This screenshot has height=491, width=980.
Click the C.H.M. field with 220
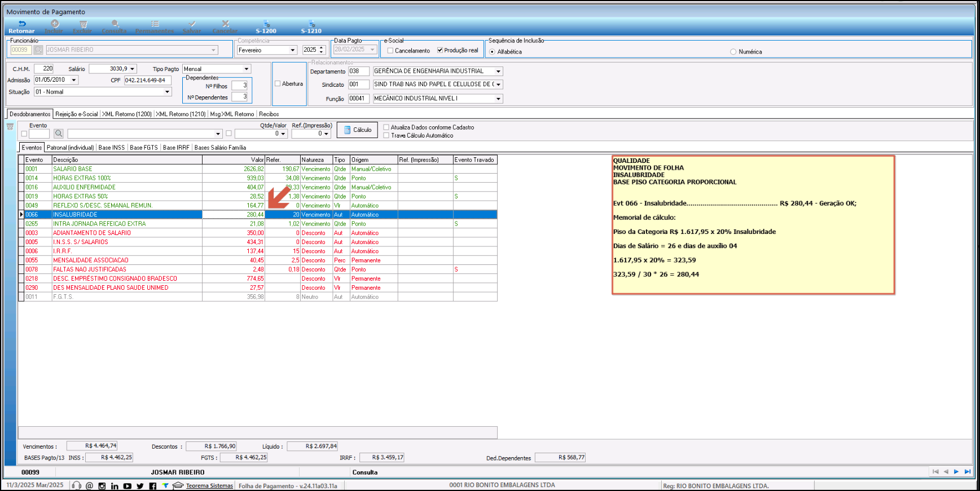click(43, 69)
